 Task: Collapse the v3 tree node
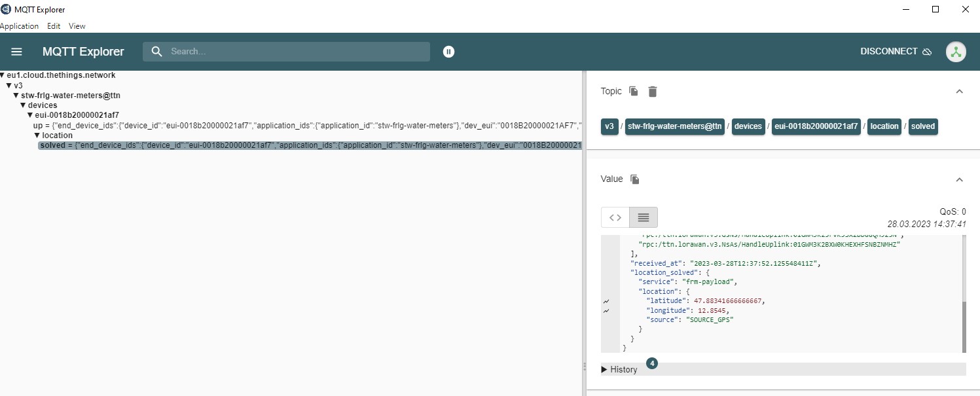pyautogui.click(x=9, y=86)
